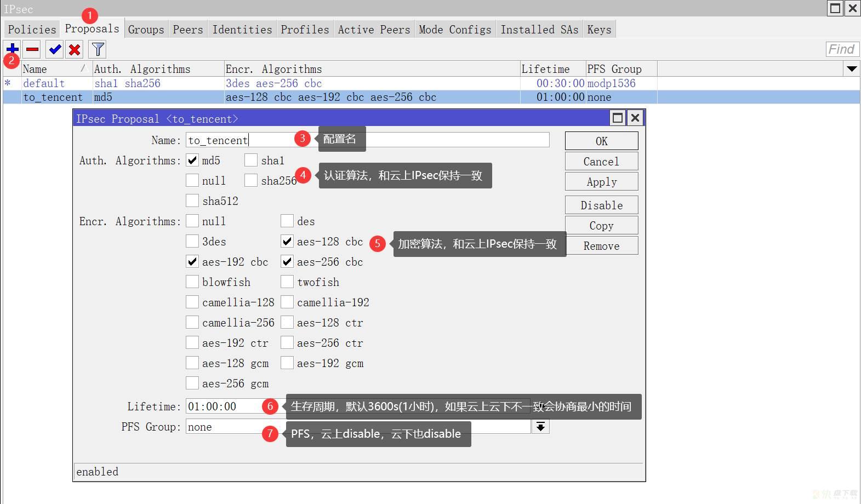Sort by the Name column header
The width and height of the screenshot is (861, 504).
tap(56, 69)
